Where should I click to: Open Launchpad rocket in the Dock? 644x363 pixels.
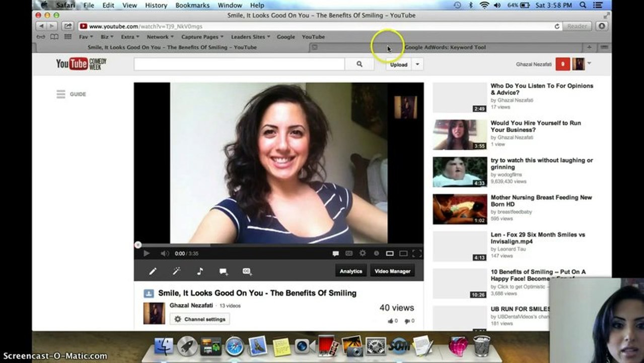coord(187,346)
